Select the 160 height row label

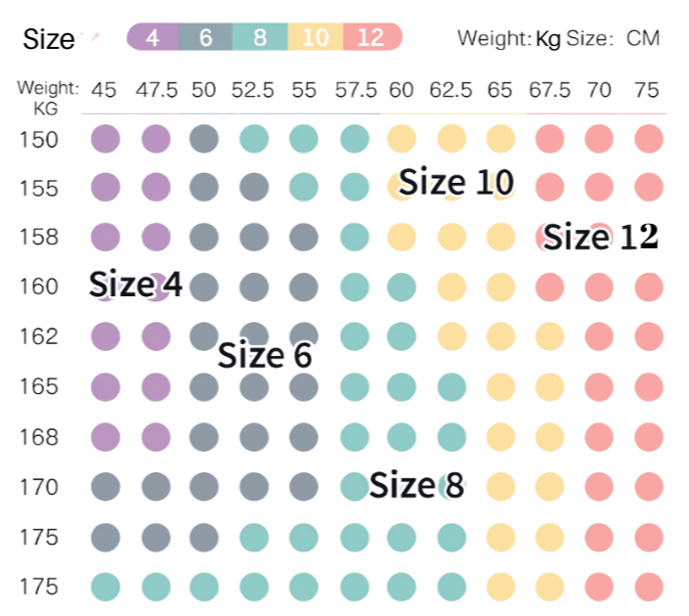(x=39, y=286)
